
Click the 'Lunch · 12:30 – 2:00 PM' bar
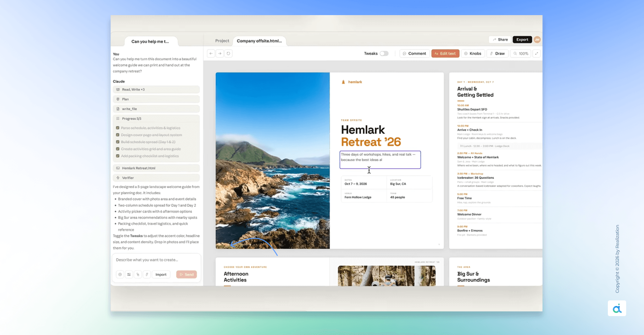pos(499,146)
